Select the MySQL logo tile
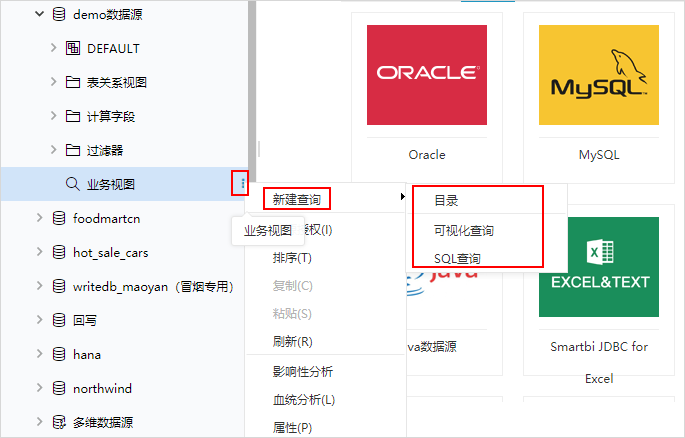Screen dimensions: 685x438 [x=599, y=75]
